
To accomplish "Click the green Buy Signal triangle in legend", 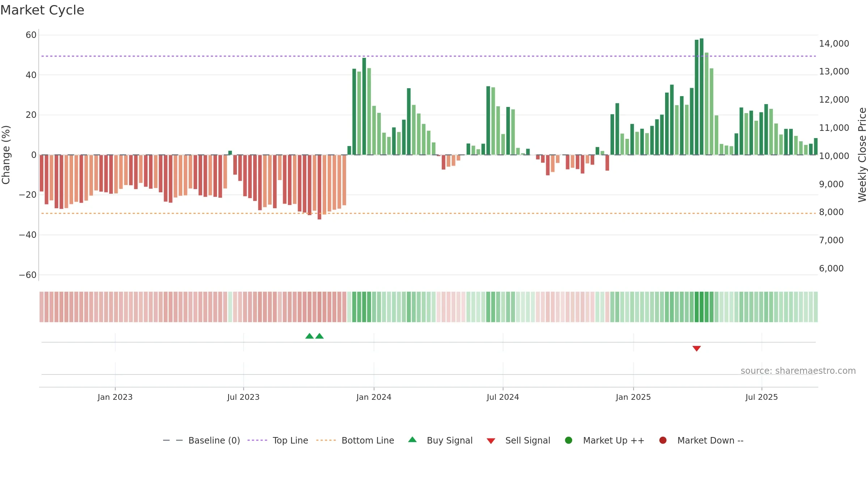I will point(412,440).
